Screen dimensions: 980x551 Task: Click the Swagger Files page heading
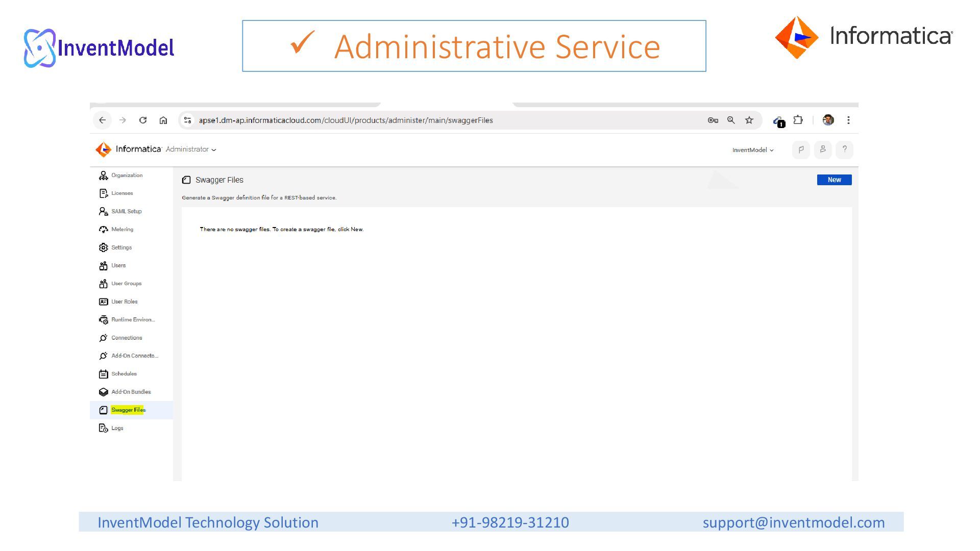coord(219,180)
